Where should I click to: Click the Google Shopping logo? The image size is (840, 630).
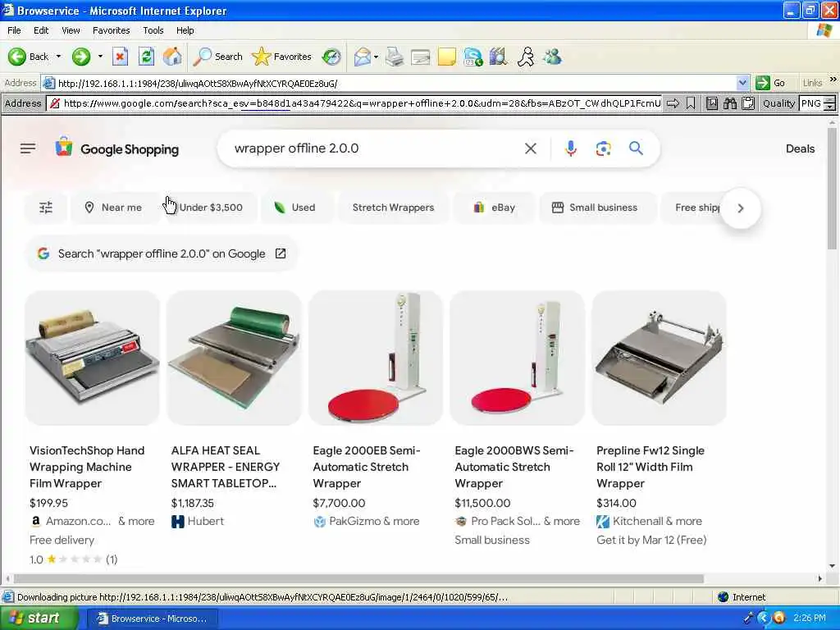(x=116, y=148)
